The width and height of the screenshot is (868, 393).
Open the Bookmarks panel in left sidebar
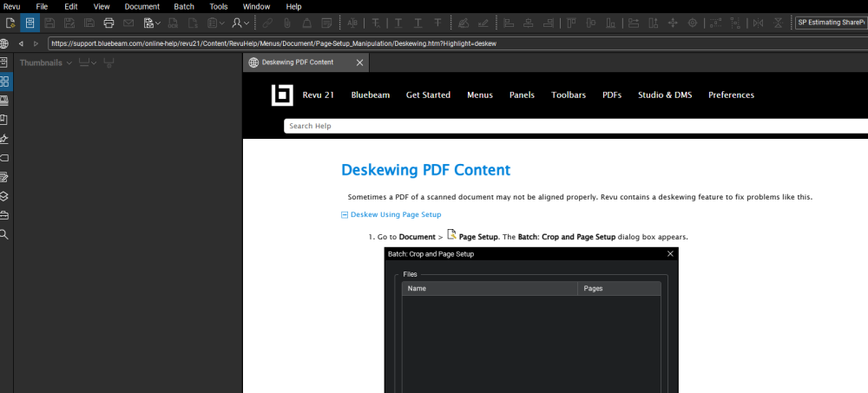click(4, 120)
